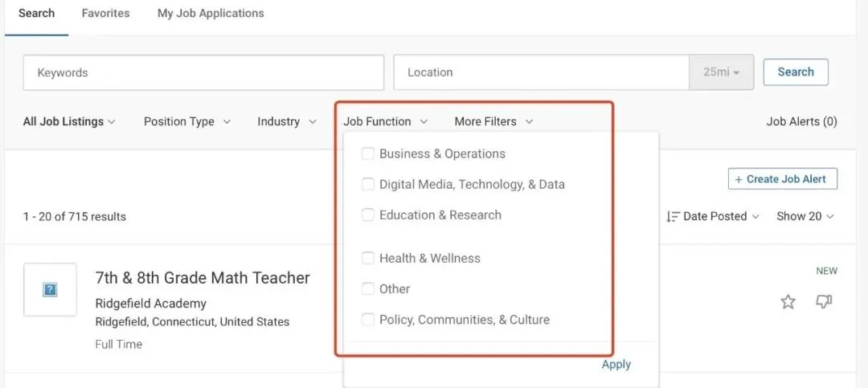Image resolution: width=868 pixels, height=388 pixels.
Task: Click into the Keywords input field
Action: point(203,72)
